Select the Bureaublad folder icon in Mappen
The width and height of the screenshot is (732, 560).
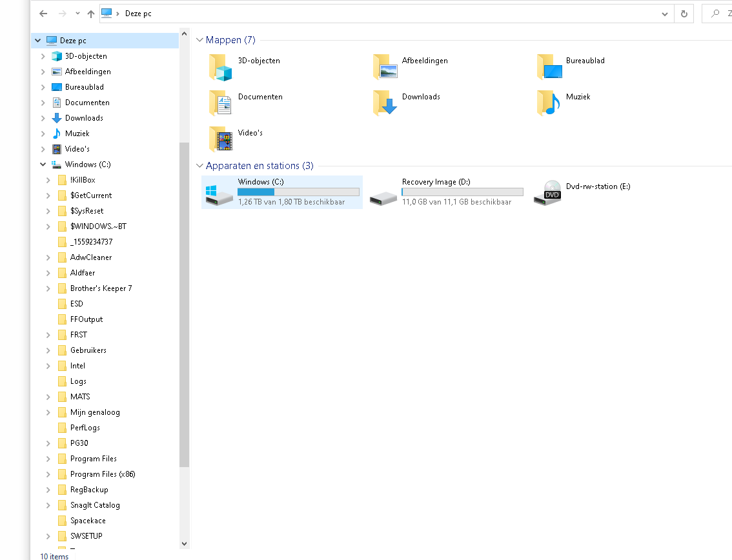pos(549,67)
